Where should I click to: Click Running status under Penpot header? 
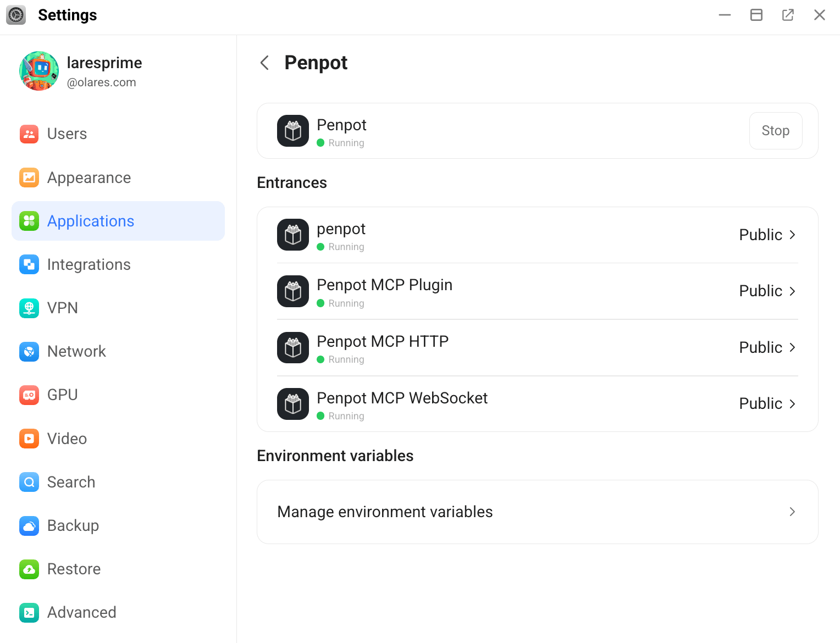(346, 143)
